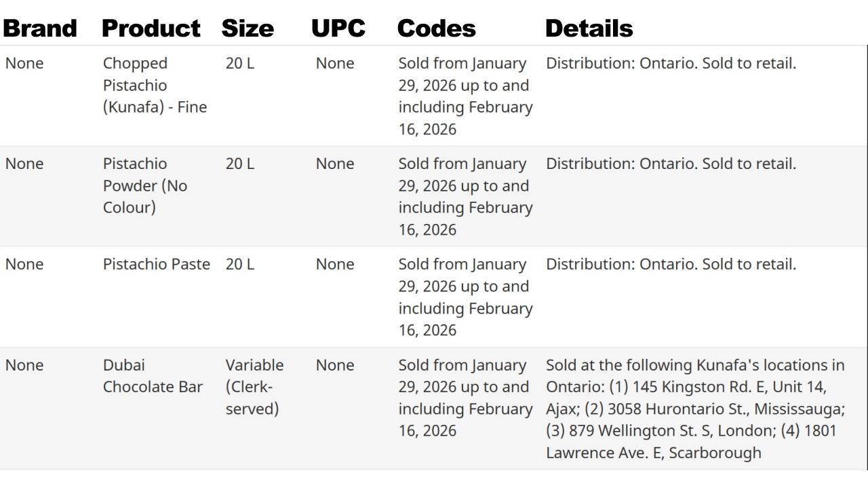Image resolution: width=868 pixels, height=492 pixels.
Task: Click the UPC column header
Action: (338, 29)
